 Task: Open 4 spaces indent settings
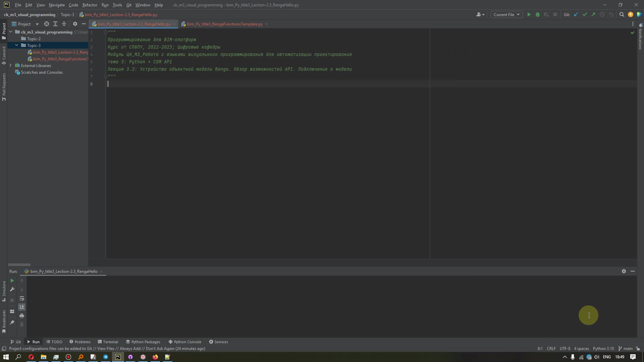[581, 349]
